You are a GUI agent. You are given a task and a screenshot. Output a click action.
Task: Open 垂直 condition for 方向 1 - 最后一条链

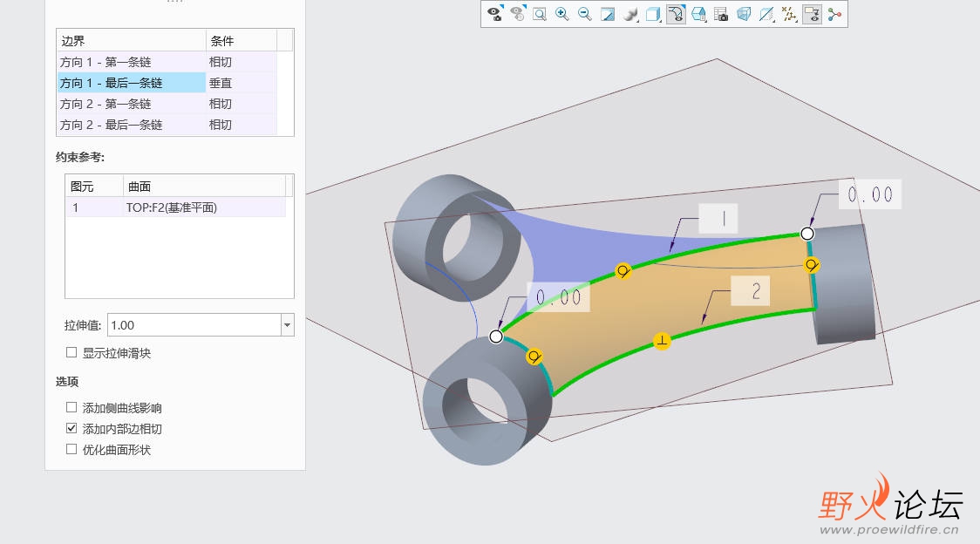[241, 83]
